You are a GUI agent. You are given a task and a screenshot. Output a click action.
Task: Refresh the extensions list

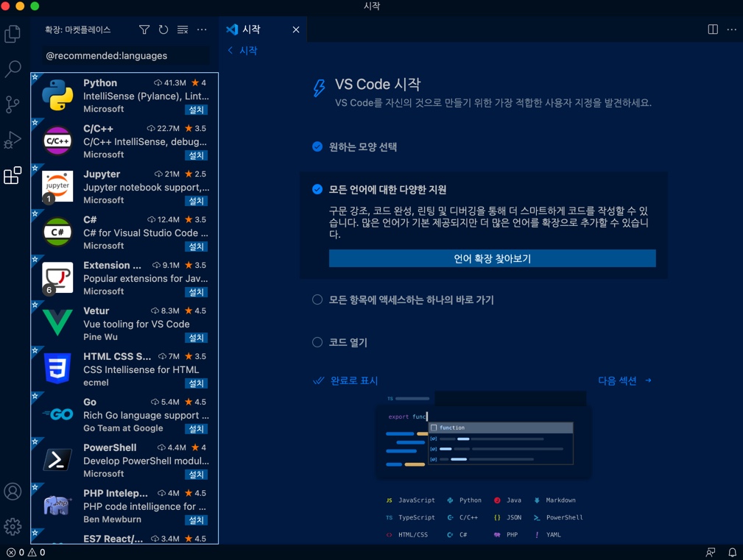pyautogui.click(x=163, y=30)
